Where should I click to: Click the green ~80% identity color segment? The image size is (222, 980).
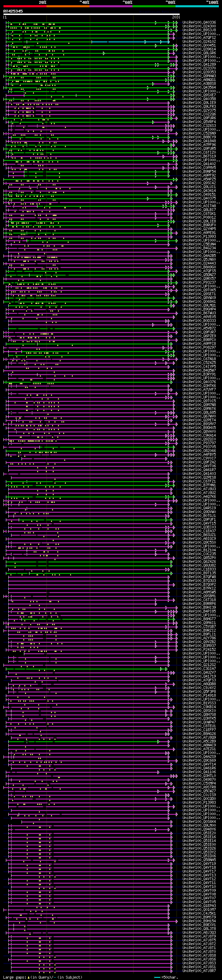click(x=154, y=6)
